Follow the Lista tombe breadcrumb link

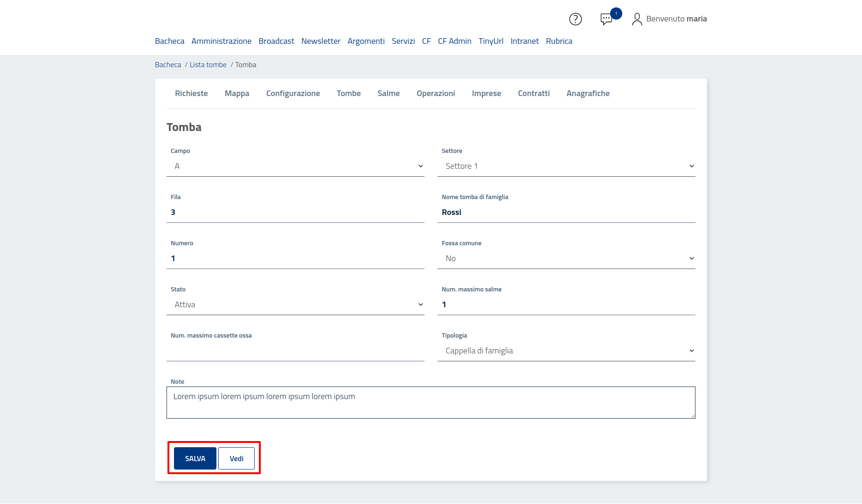pyautogui.click(x=208, y=65)
